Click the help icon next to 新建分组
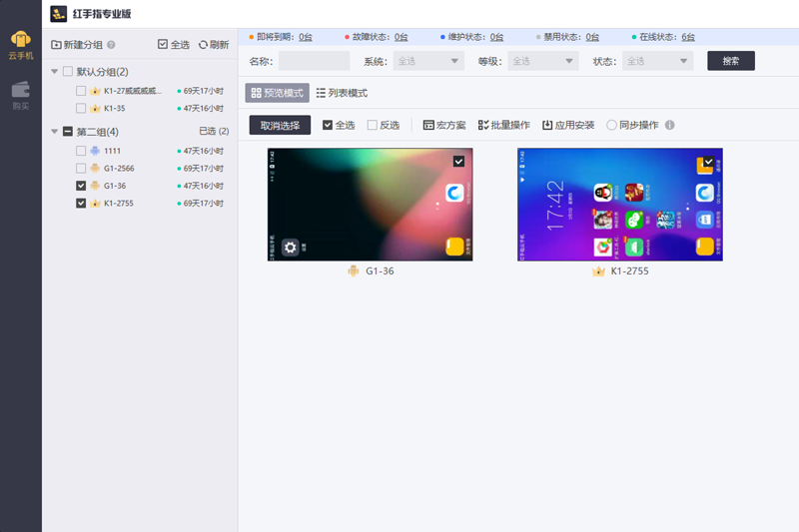 point(111,45)
